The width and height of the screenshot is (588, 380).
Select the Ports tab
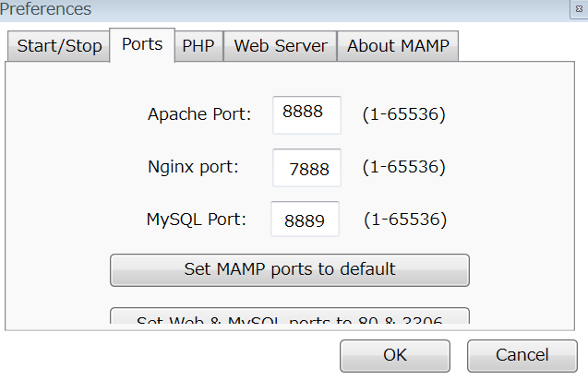pos(142,44)
